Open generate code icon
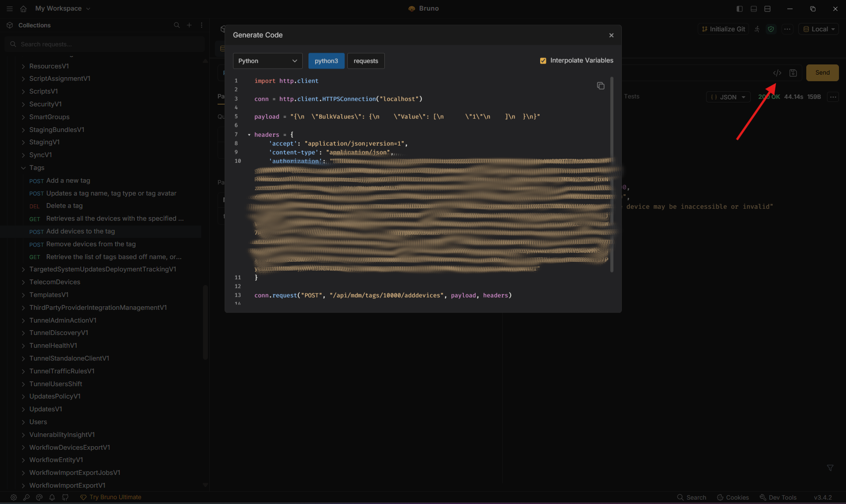 point(777,73)
